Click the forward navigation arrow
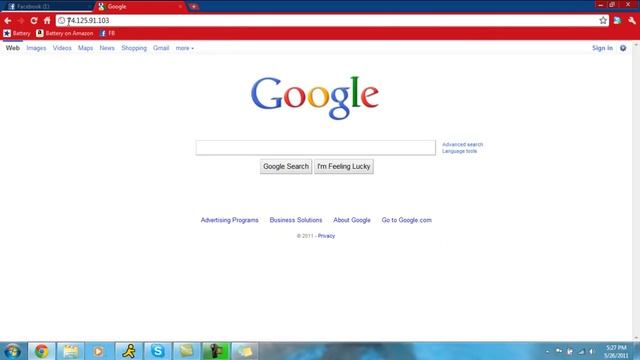This screenshot has width=640, height=360. 21,20
